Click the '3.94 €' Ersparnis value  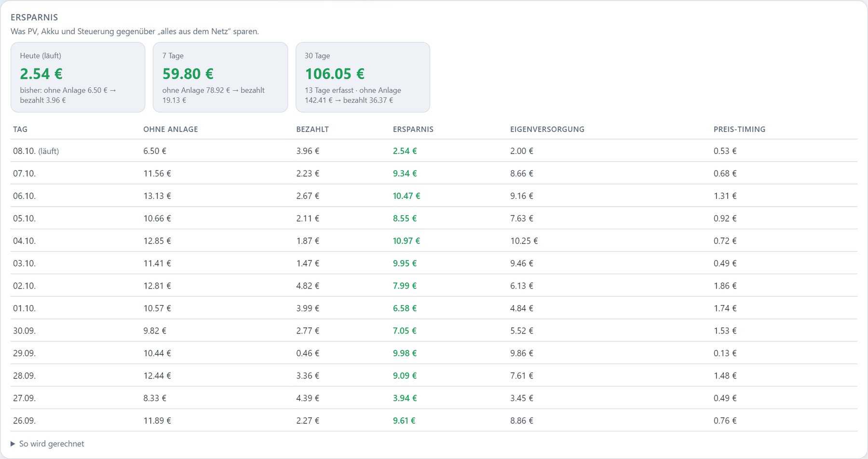(x=405, y=398)
